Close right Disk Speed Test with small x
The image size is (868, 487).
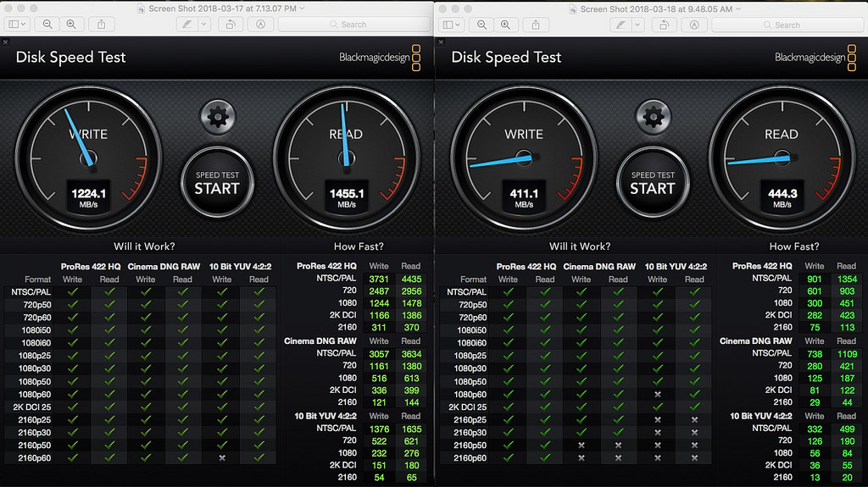pyautogui.click(x=441, y=42)
